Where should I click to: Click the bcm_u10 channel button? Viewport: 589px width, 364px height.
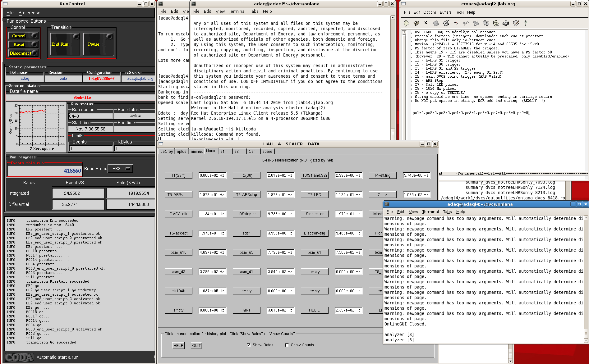click(x=178, y=253)
